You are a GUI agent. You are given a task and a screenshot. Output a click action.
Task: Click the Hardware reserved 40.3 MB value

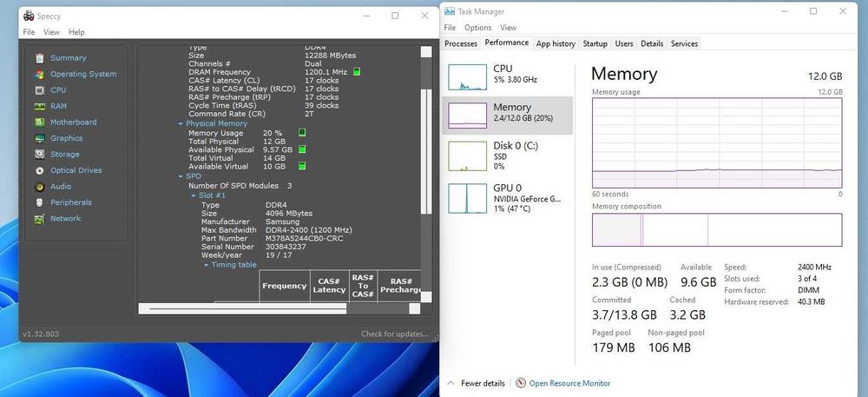pyautogui.click(x=811, y=302)
